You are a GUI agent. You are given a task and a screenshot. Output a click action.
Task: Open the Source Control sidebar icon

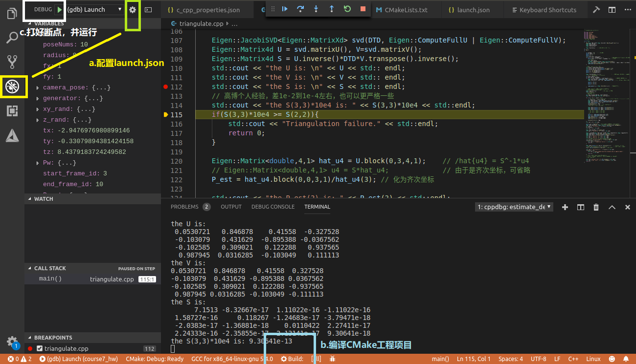click(x=12, y=62)
